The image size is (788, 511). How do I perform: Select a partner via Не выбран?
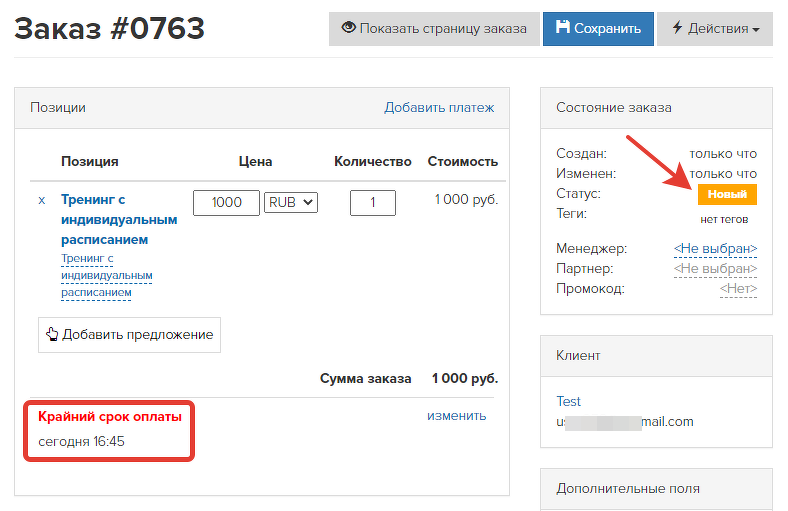pos(715,268)
